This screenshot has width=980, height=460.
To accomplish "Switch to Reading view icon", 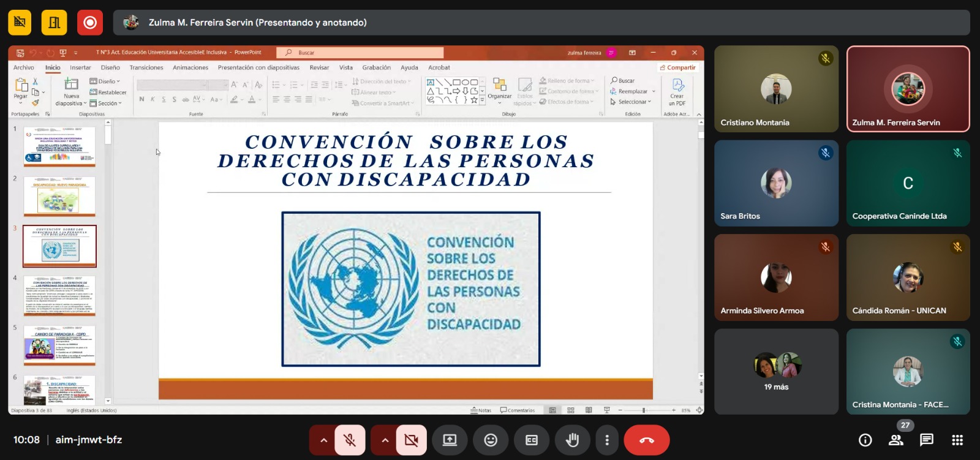I will tap(589, 410).
